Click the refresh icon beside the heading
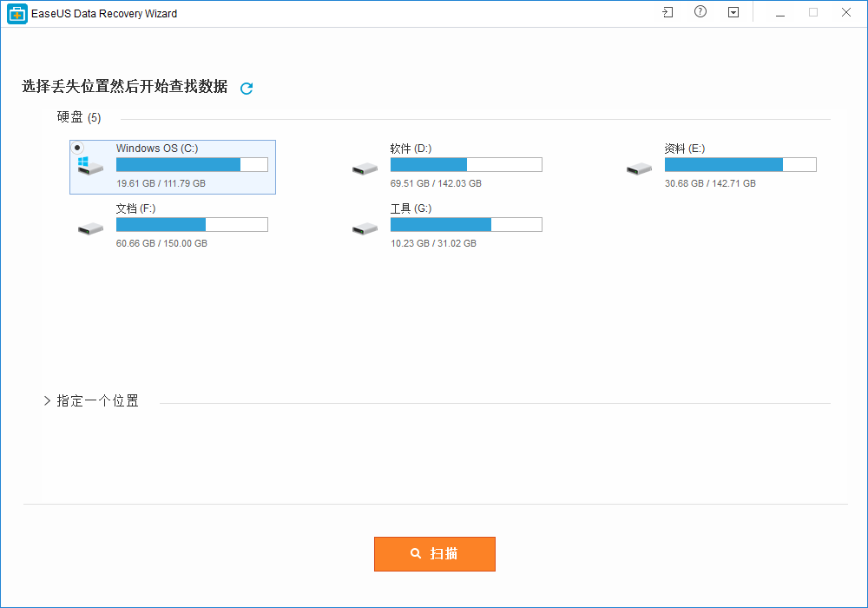 coord(247,88)
